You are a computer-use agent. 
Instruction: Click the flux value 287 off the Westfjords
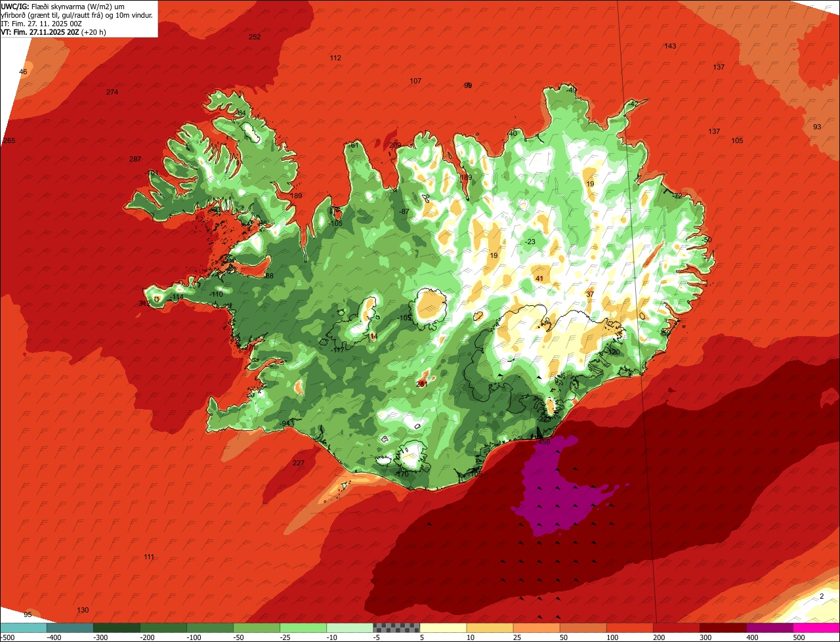135,159
